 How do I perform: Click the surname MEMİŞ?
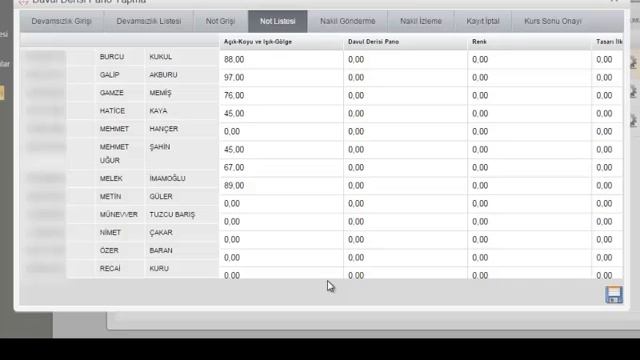click(x=160, y=93)
